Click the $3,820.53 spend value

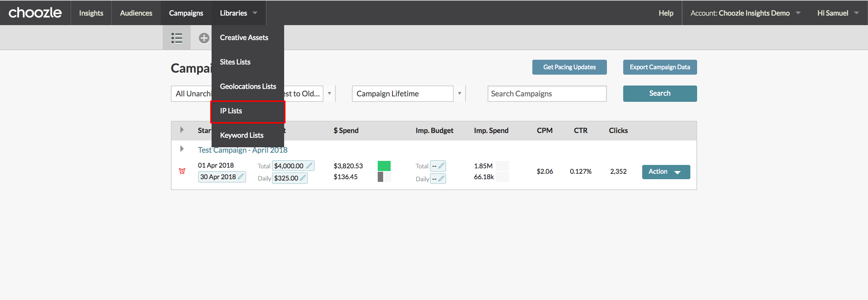[348, 166]
